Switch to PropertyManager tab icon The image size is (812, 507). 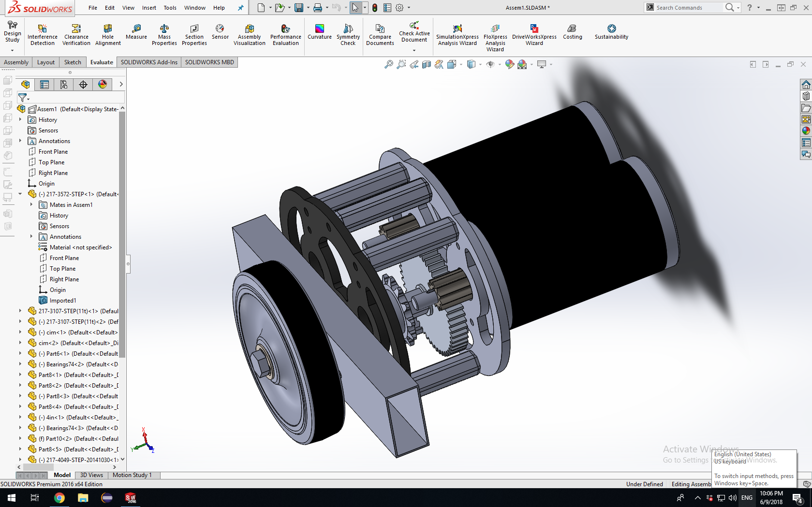pos(44,85)
